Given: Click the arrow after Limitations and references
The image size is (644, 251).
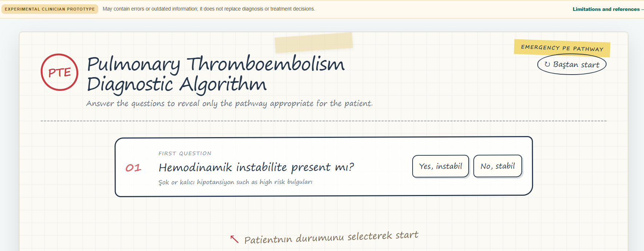Looking at the screenshot, I should coord(642,9).
